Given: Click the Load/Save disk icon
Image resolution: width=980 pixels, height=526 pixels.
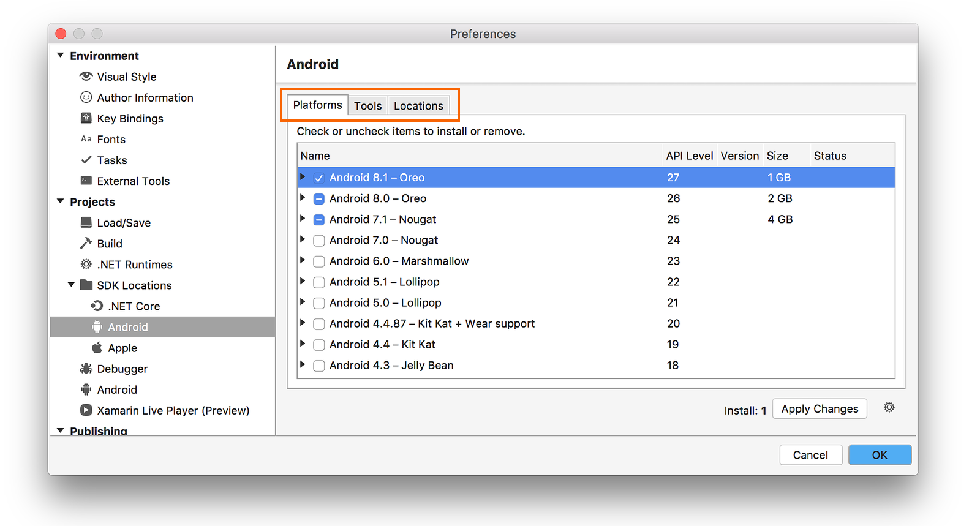Looking at the screenshot, I should (86, 222).
